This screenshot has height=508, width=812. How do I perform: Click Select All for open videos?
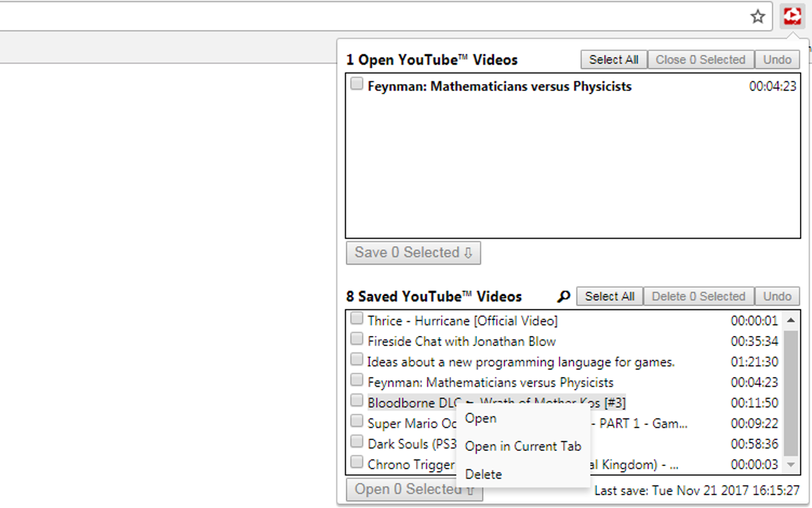tap(613, 60)
